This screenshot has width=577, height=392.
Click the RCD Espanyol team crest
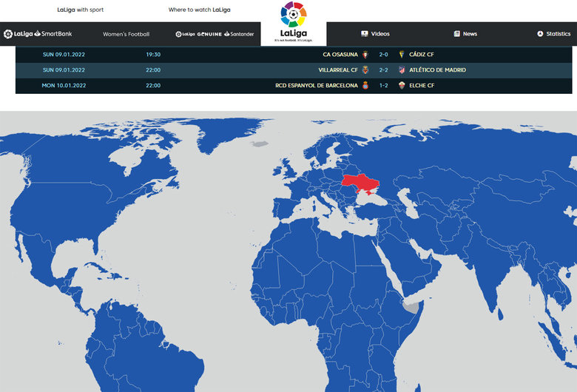(365, 85)
